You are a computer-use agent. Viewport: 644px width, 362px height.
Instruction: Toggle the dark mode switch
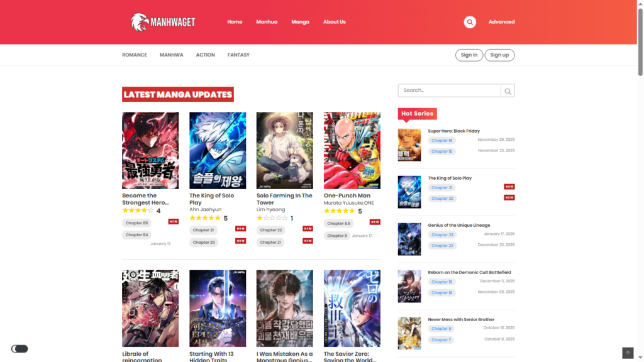(x=19, y=349)
